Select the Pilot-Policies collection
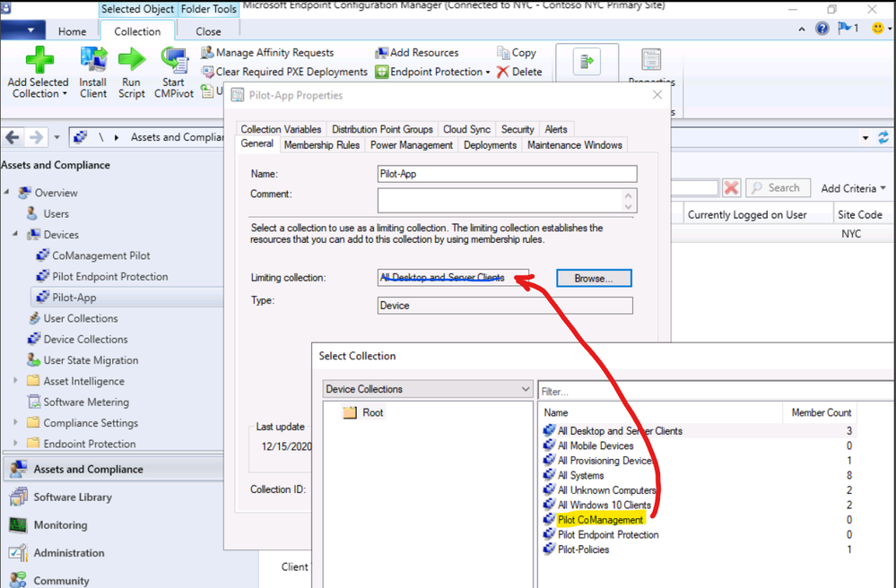This screenshot has width=896, height=588. [583, 549]
